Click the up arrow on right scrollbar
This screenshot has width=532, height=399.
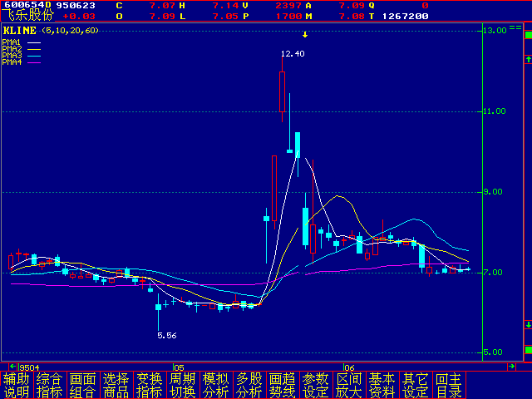(x=527, y=60)
